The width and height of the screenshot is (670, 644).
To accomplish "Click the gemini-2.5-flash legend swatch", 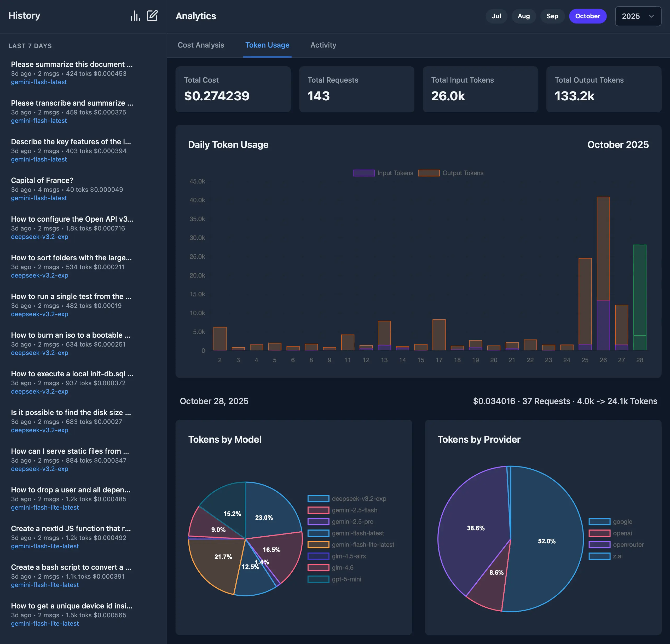I will click(318, 510).
